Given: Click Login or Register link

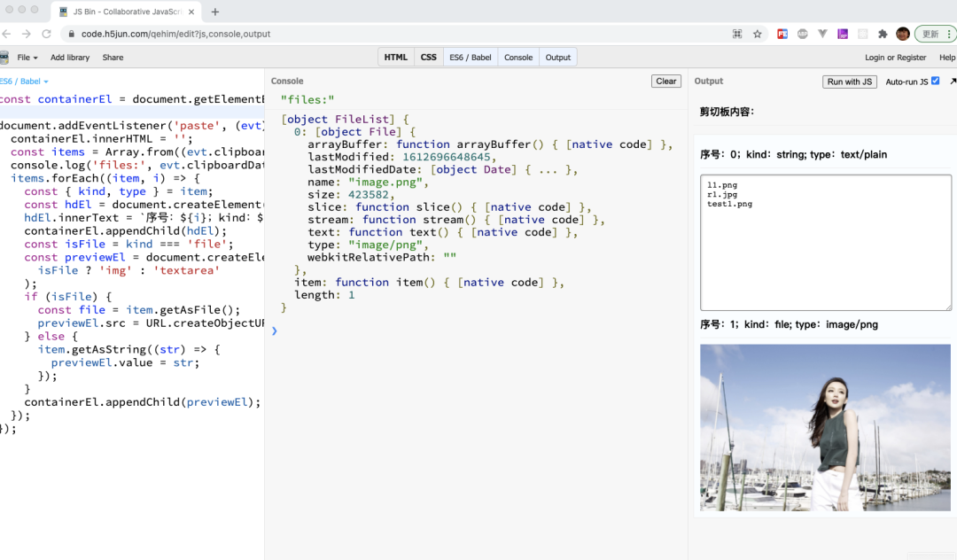Looking at the screenshot, I should [x=895, y=58].
